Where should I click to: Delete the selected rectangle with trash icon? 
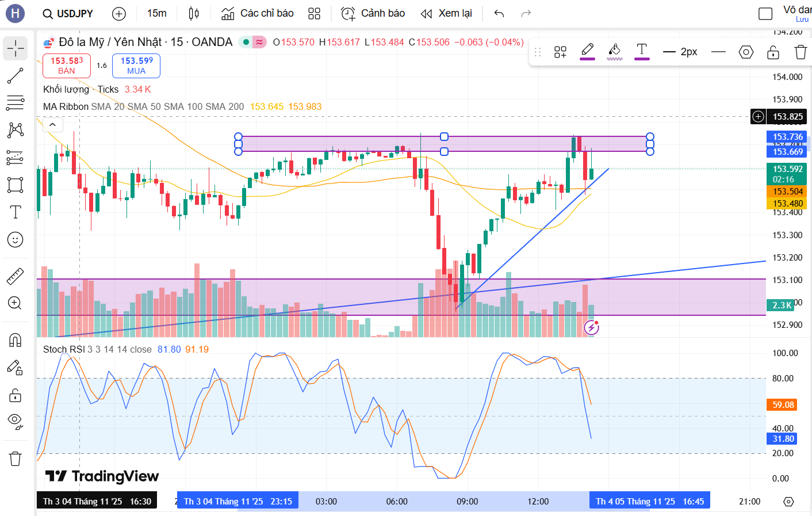point(800,52)
